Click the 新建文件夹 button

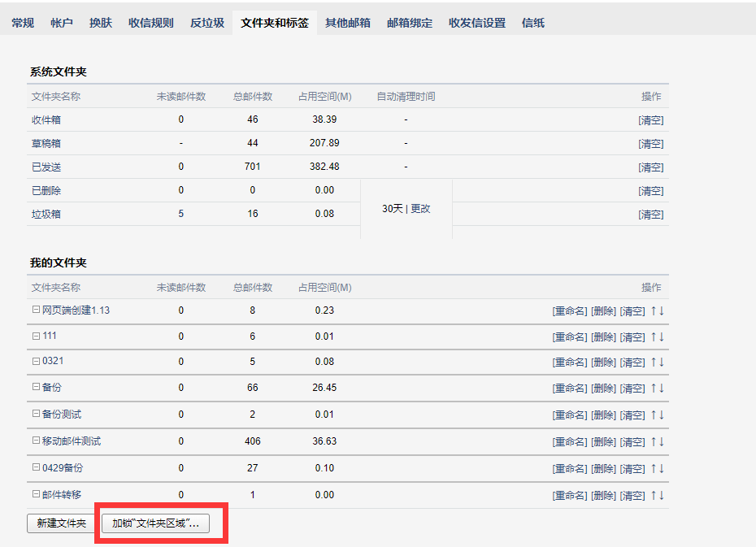[x=61, y=523]
